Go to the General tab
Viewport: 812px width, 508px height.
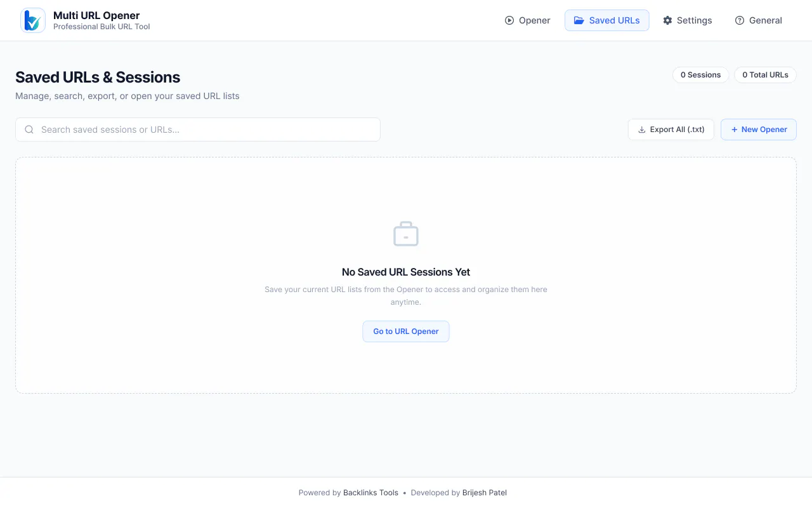click(759, 20)
